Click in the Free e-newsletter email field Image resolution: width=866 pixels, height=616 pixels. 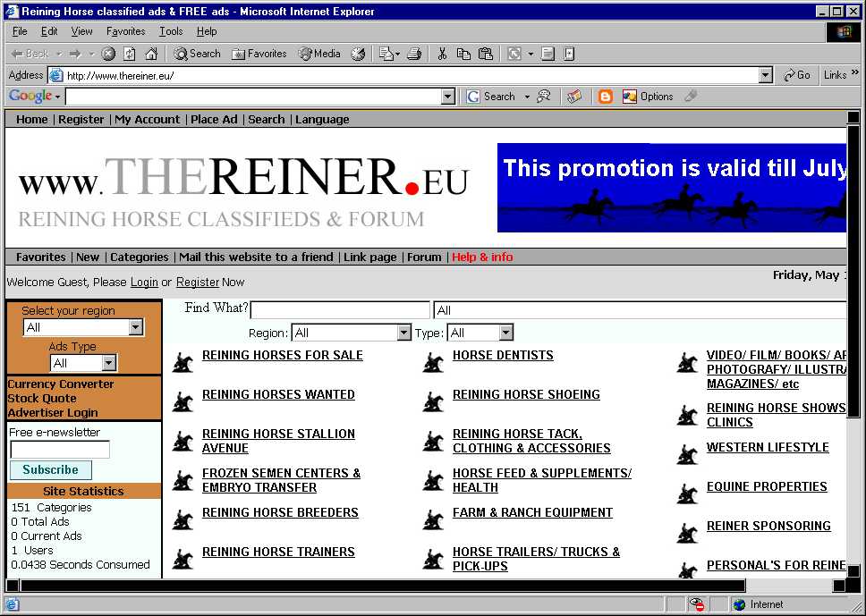[x=60, y=450]
